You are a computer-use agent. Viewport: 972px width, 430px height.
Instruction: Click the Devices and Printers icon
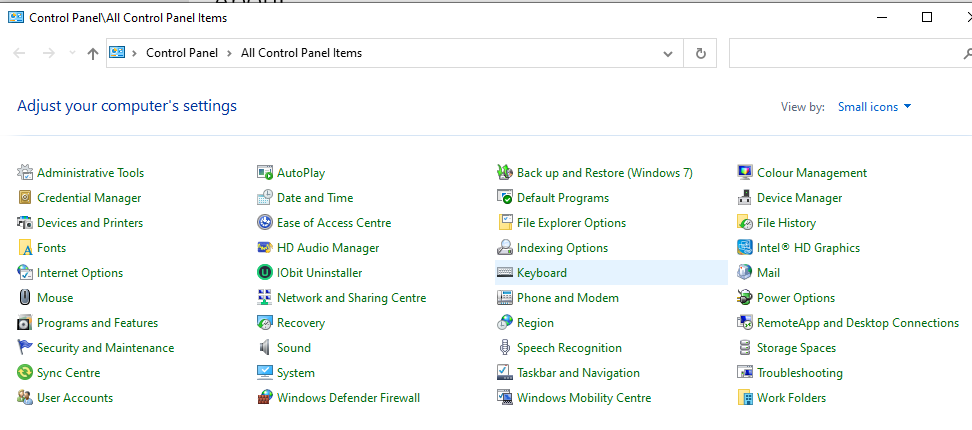[24, 222]
